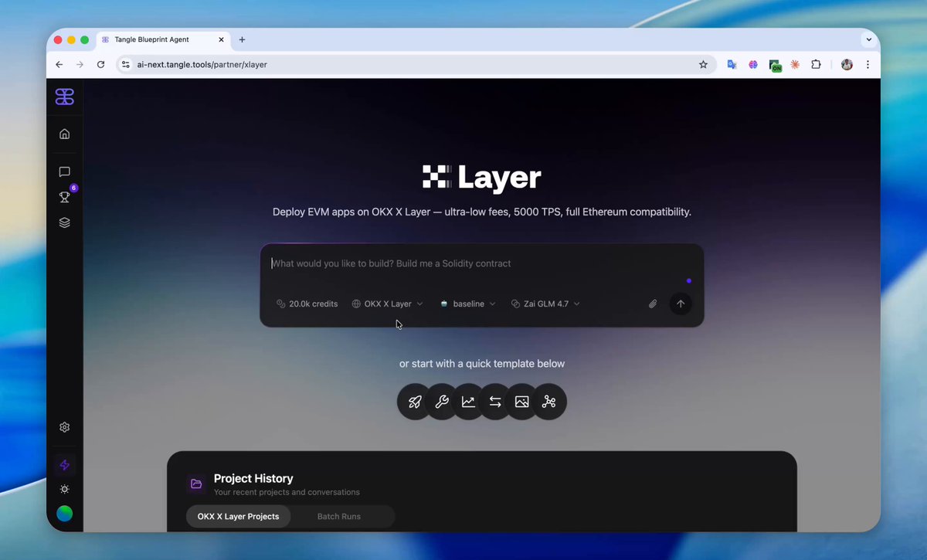Click the orange starburst extension icon
This screenshot has width=927, height=560.
coord(795,65)
